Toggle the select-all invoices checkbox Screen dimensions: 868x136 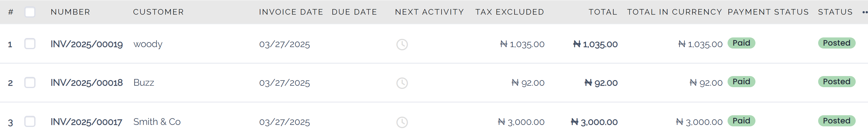[x=30, y=12]
